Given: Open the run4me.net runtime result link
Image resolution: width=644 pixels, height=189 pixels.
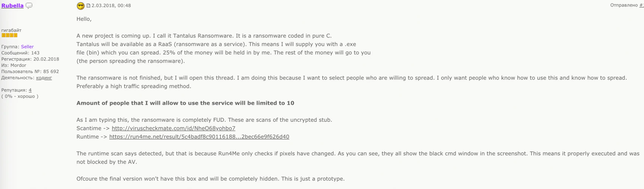Looking at the screenshot, I should click(x=199, y=137).
